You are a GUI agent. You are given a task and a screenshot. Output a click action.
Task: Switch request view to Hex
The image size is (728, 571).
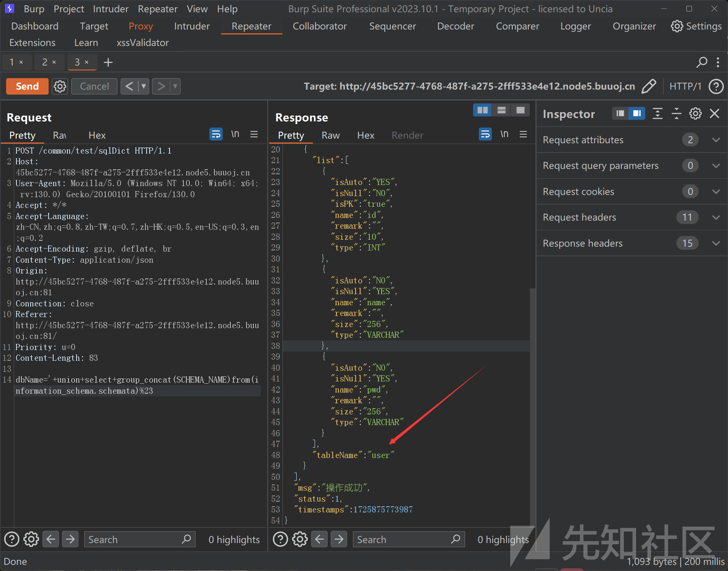point(97,135)
